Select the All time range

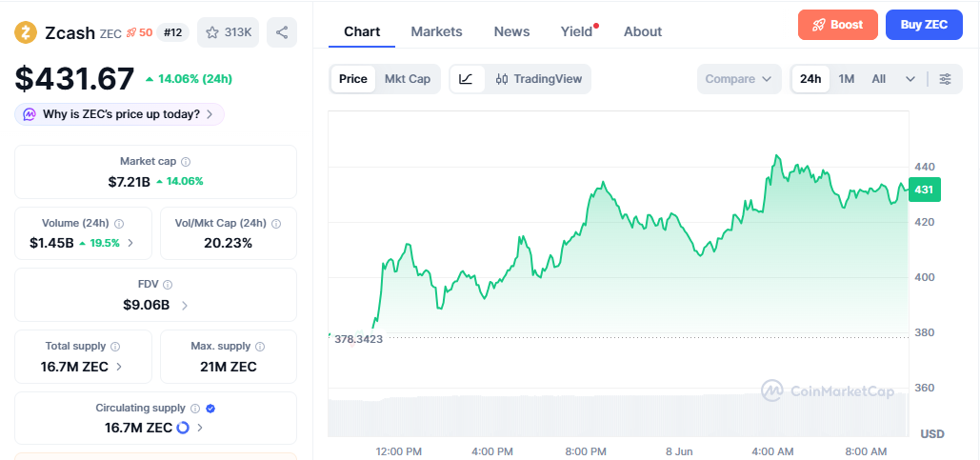879,79
